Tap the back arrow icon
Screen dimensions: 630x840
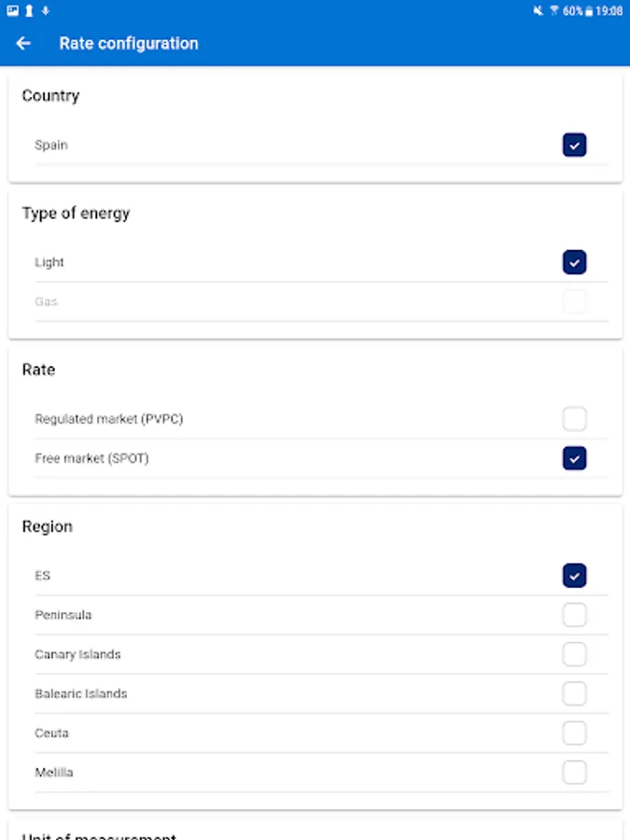(23, 43)
